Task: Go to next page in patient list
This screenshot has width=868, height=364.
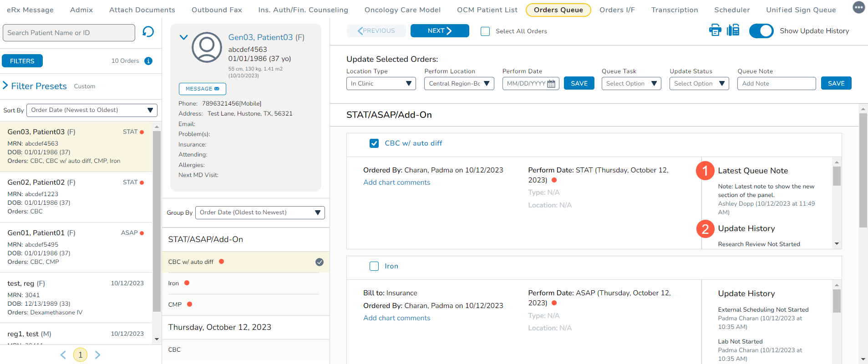Action: click(x=98, y=355)
